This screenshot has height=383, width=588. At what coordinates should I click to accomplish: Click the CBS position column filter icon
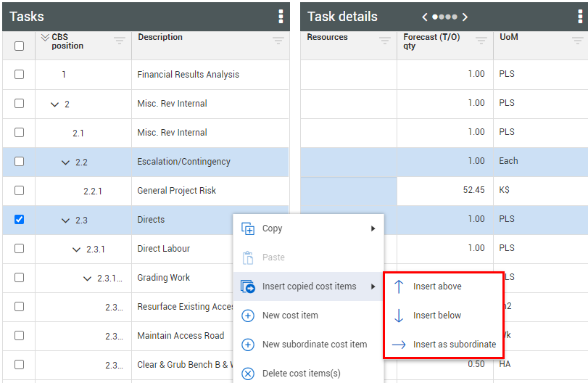tap(120, 41)
